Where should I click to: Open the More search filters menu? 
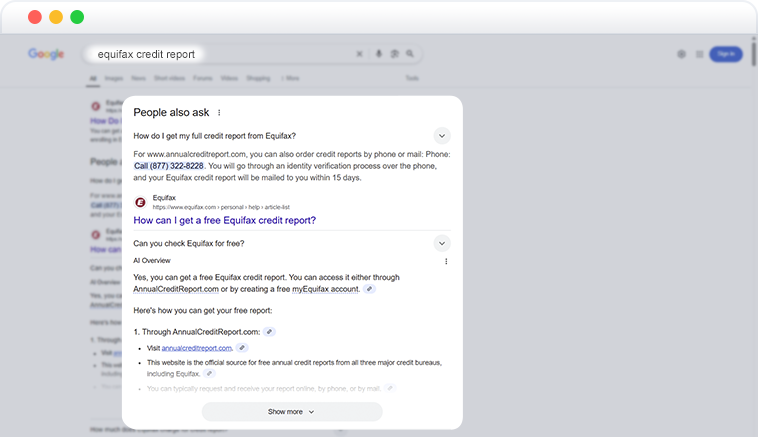point(291,78)
